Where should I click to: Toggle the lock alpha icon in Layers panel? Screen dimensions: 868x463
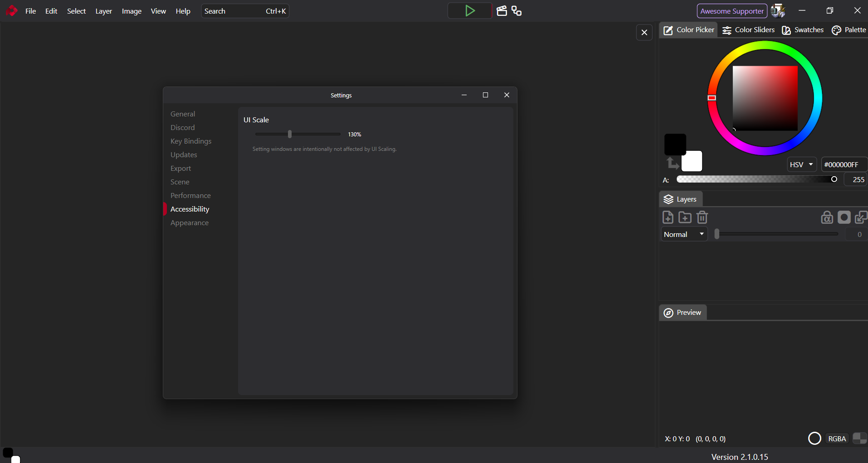click(827, 217)
